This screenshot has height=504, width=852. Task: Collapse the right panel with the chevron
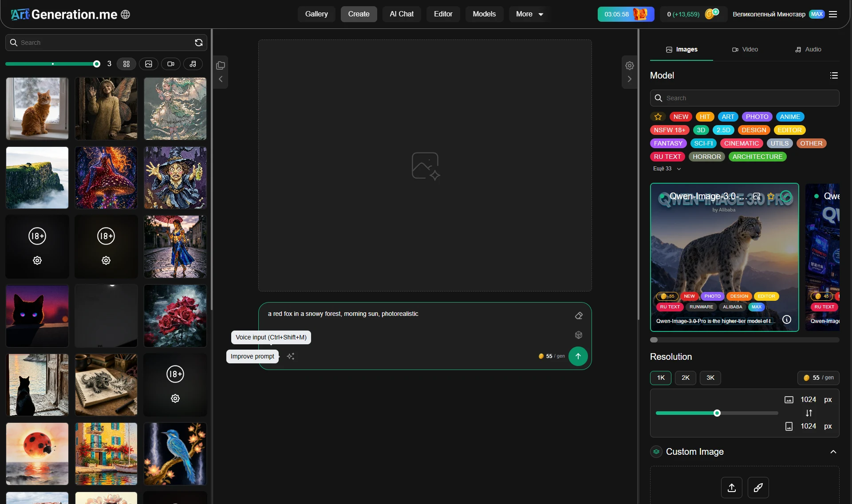click(x=630, y=79)
